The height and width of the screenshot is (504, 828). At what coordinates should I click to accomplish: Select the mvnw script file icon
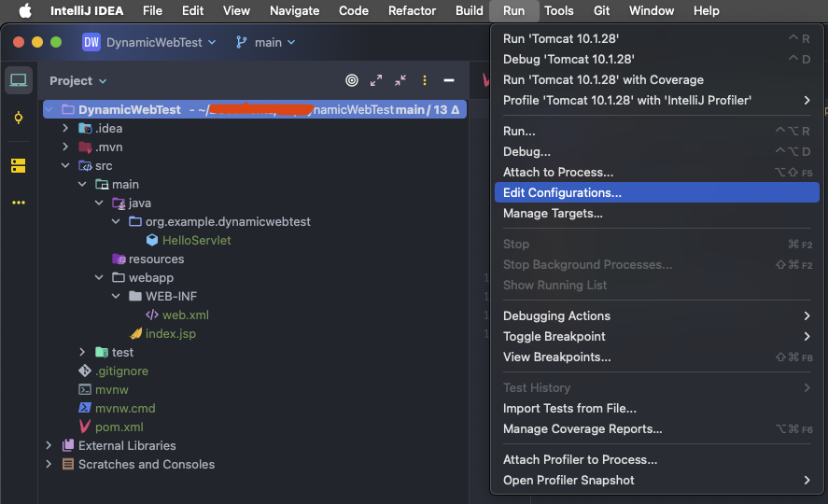[85, 389]
